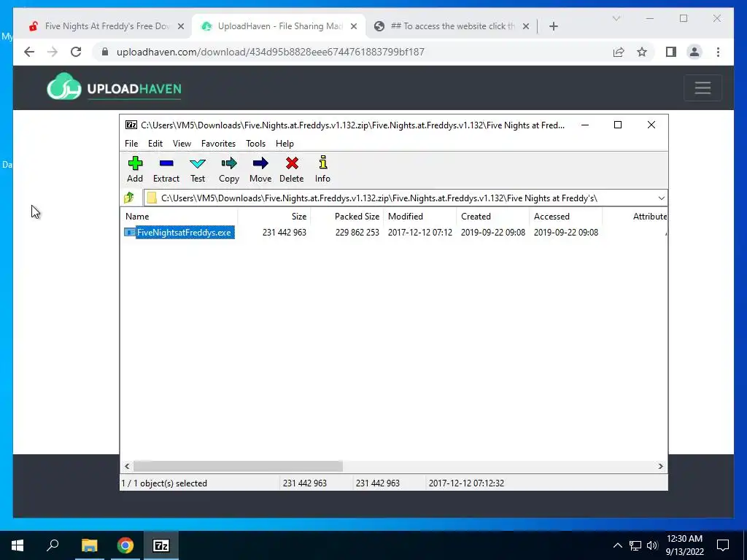Click the UploadHaven cloud logo

click(x=64, y=87)
